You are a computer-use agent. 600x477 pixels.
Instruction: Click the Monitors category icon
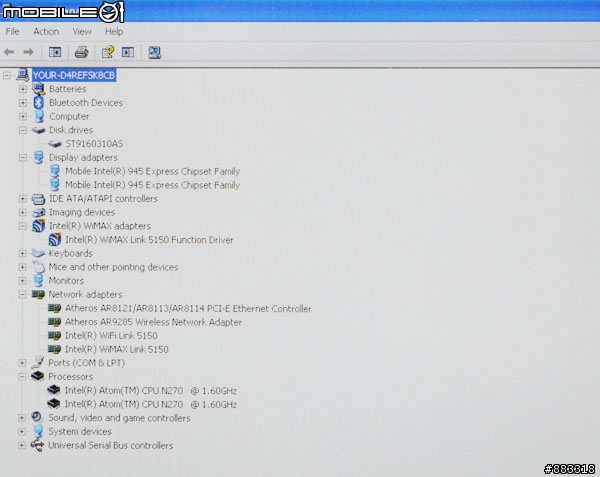pyautogui.click(x=38, y=280)
